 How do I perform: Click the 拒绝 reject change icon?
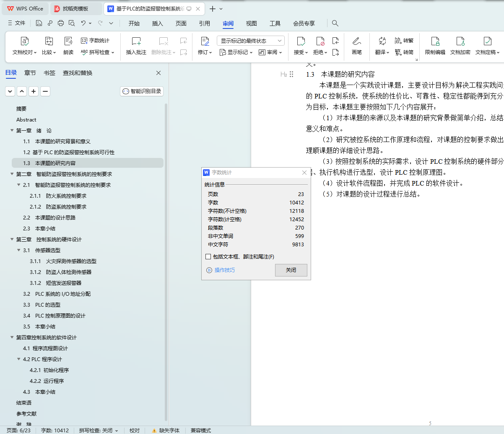320,41
